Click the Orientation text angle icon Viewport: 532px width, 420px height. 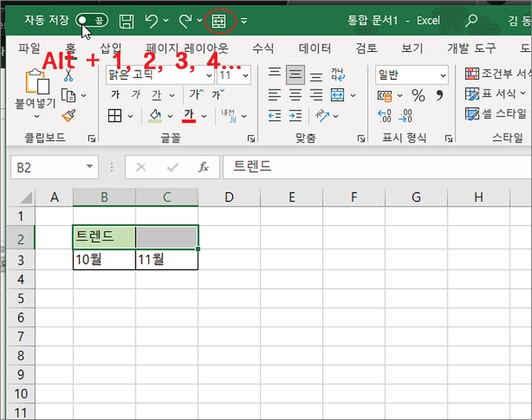(x=323, y=115)
